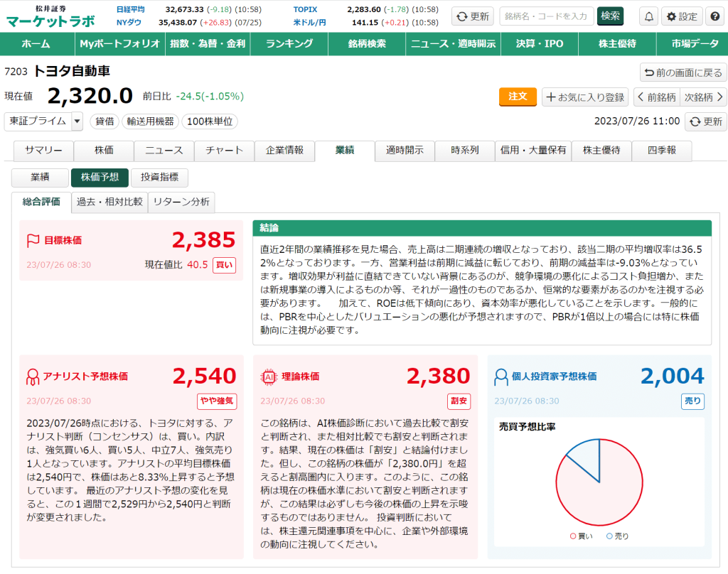The image size is (728, 574).
Task: Click the 貸借 tag
Action: [x=105, y=121]
